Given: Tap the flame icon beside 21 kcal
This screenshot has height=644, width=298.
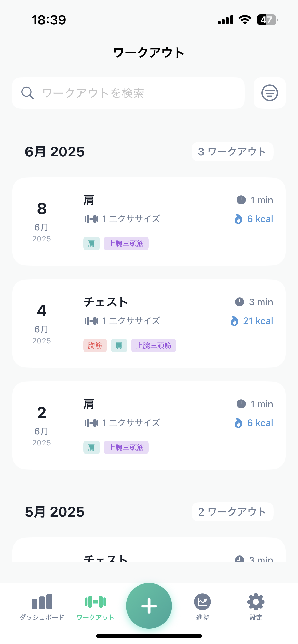Looking at the screenshot, I should 234,321.
